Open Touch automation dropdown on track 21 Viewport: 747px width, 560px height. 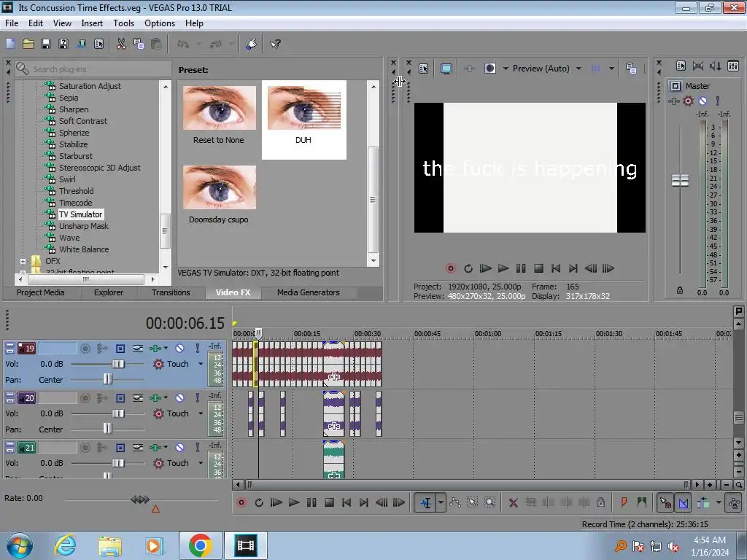tap(201, 463)
